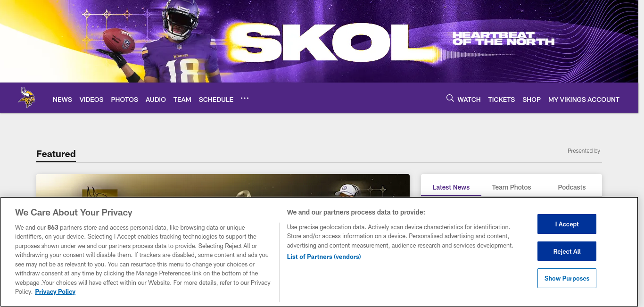Open TEAM from the navigation
The width and height of the screenshot is (644, 307).
tap(182, 100)
